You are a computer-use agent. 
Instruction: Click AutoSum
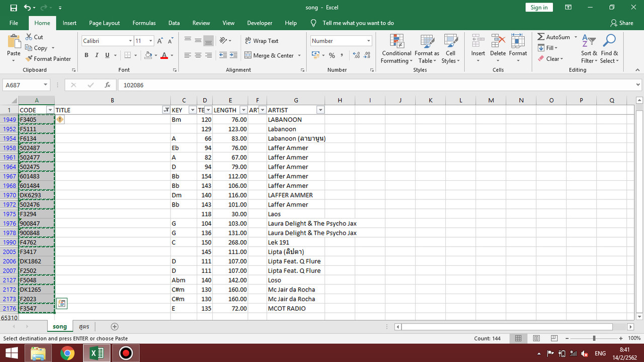tap(554, 37)
